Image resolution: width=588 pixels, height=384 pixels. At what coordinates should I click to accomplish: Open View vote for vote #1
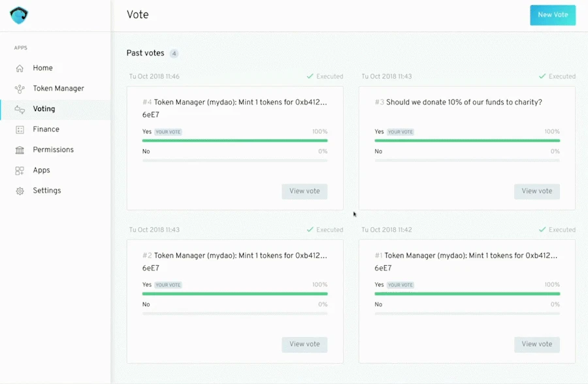(x=536, y=344)
